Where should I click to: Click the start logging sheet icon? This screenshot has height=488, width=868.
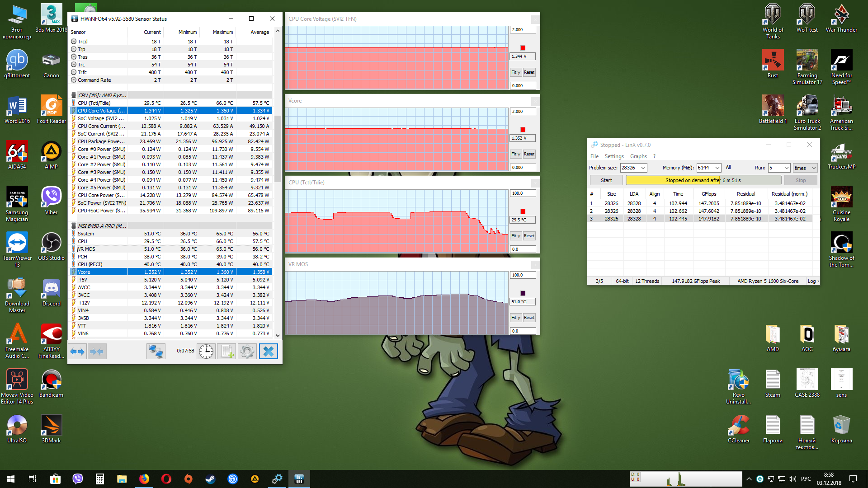226,352
